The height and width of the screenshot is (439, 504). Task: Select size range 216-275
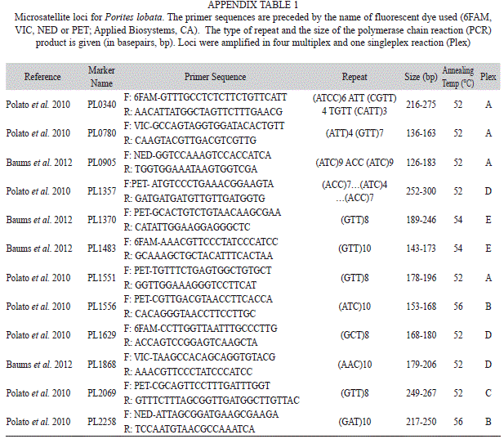coord(421,105)
